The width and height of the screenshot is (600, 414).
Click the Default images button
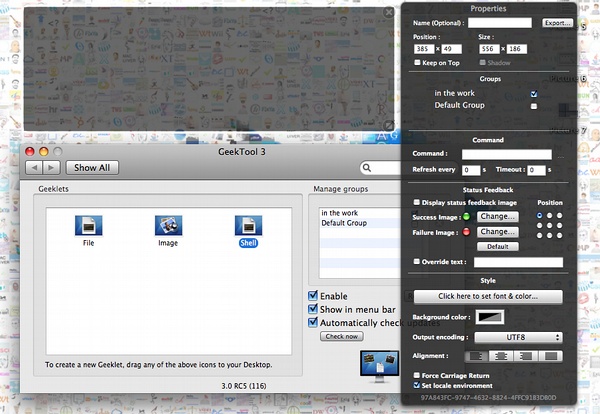pyautogui.click(x=498, y=246)
